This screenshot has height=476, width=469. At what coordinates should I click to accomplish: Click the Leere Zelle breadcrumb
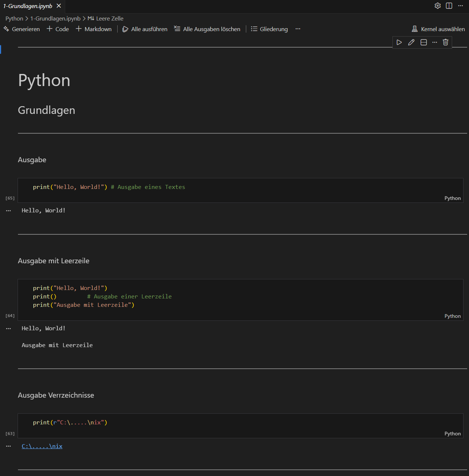click(x=106, y=18)
